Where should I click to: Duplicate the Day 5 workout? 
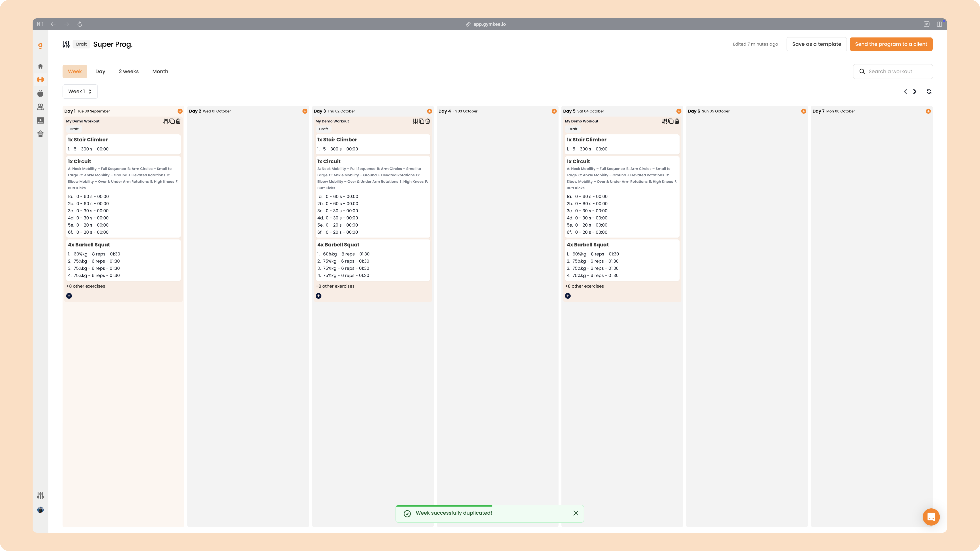coord(671,121)
